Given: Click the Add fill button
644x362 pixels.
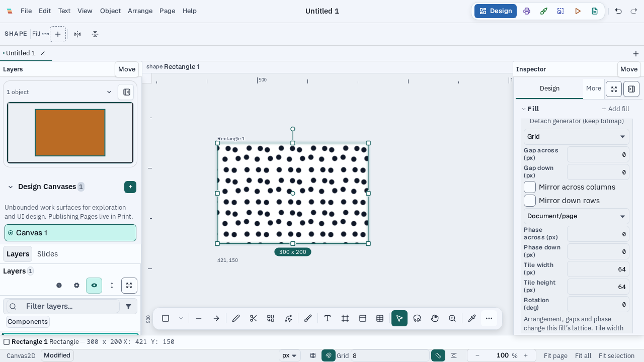Looking at the screenshot, I should click(615, 109).
